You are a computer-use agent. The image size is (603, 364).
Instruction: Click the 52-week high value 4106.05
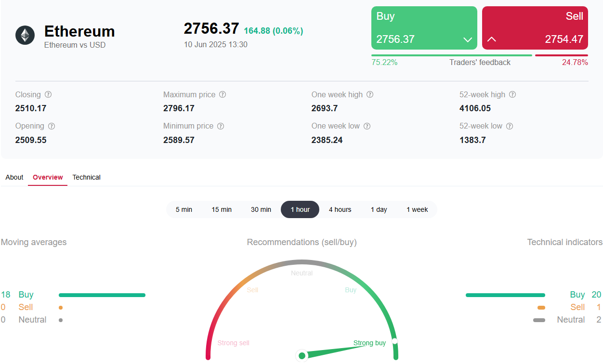pyautogui.click(x=475, y=108)
